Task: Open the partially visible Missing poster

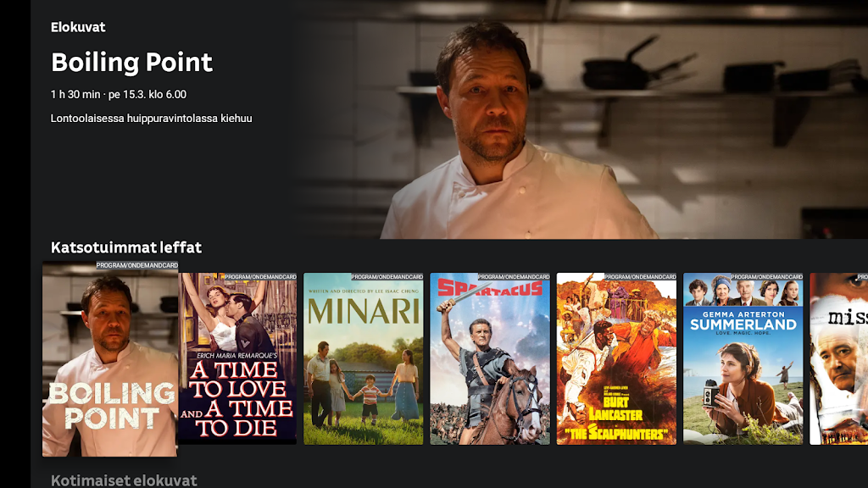Action: click(838, 358)
